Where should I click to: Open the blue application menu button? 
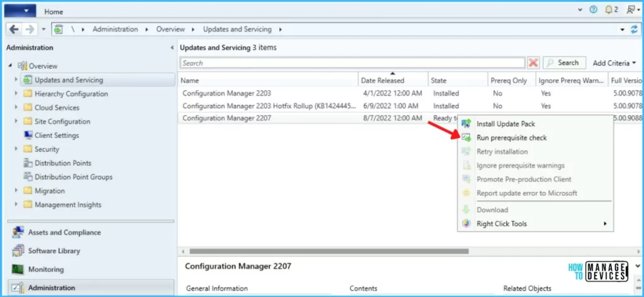click(x=19, y=11)
